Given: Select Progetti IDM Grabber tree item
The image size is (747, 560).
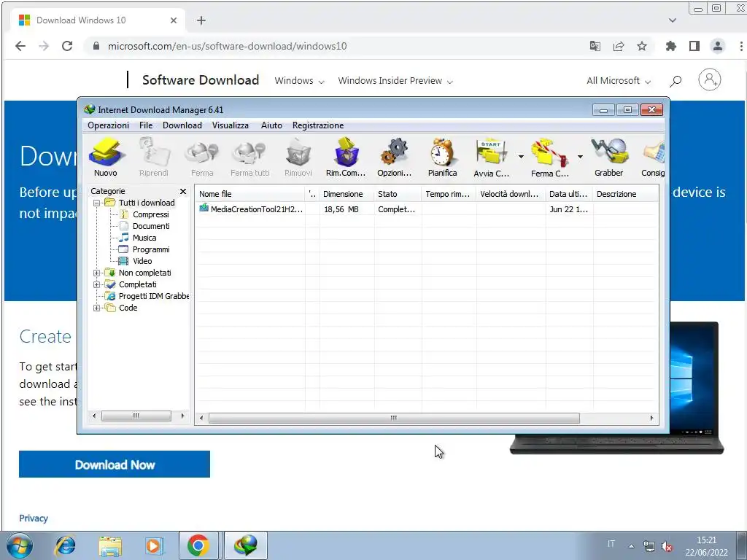Looking at the screenshot, I should pyautogui.click(x=153, y=296).
